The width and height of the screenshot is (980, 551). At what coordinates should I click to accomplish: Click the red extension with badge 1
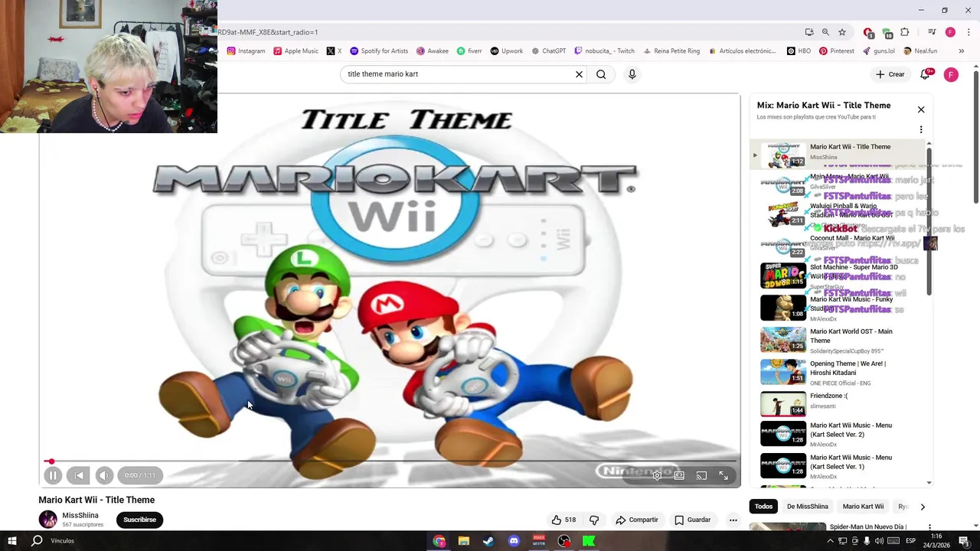(868, 33)
